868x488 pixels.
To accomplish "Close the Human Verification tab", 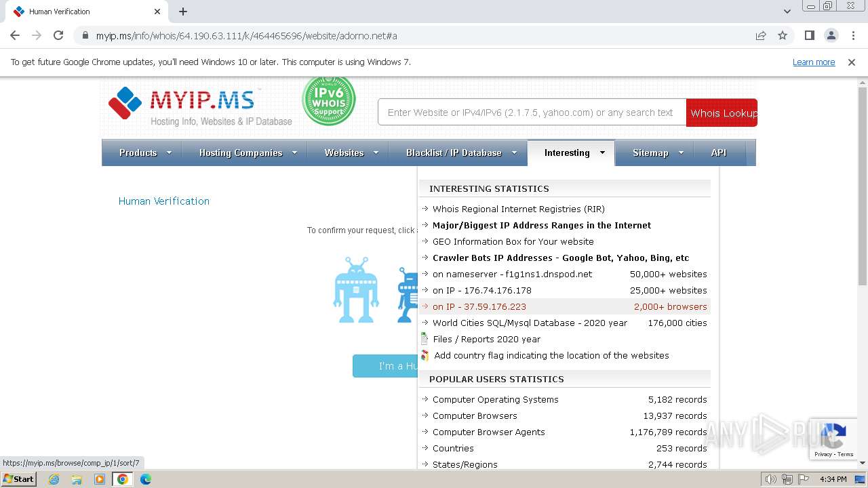I will pyautogui.click(x=157, y=12).
